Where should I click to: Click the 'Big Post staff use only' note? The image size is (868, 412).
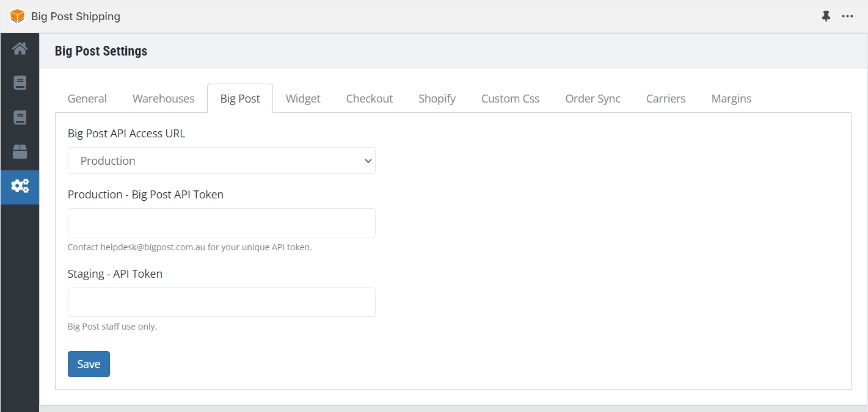click(112, 327)
